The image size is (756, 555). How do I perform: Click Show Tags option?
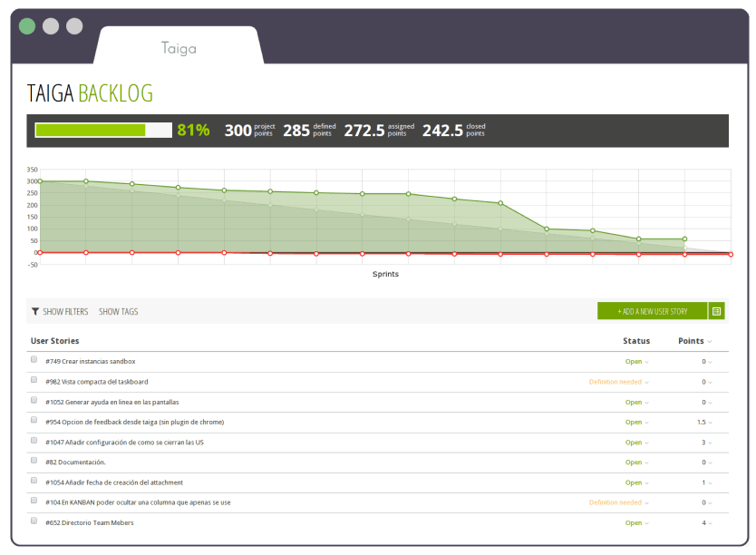pos(118,311)
